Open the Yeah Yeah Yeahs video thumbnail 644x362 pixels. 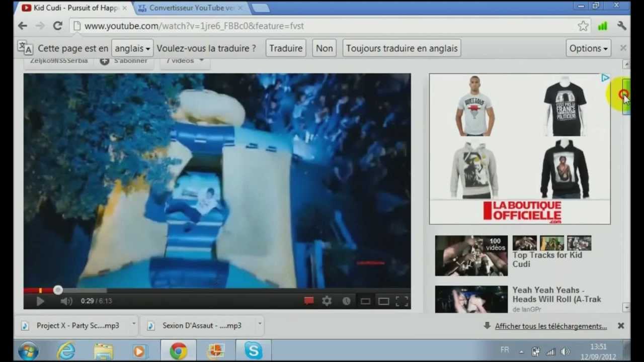[x=471, y=299]
